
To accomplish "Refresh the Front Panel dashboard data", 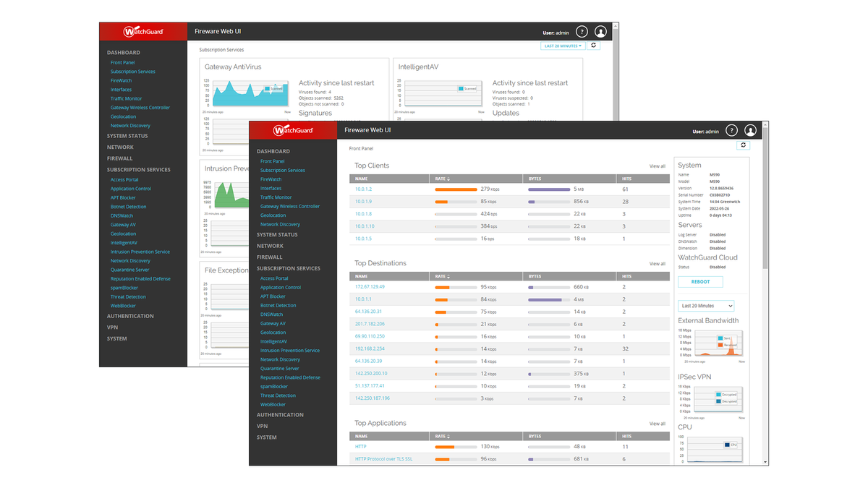I will click(x=744, y=145).
